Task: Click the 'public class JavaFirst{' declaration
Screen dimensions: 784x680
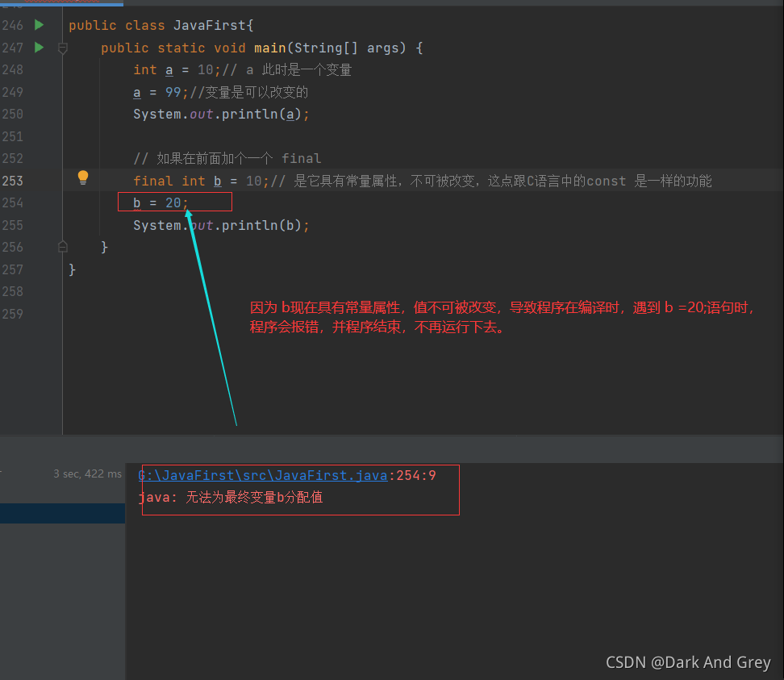Action: coord(161,26)
